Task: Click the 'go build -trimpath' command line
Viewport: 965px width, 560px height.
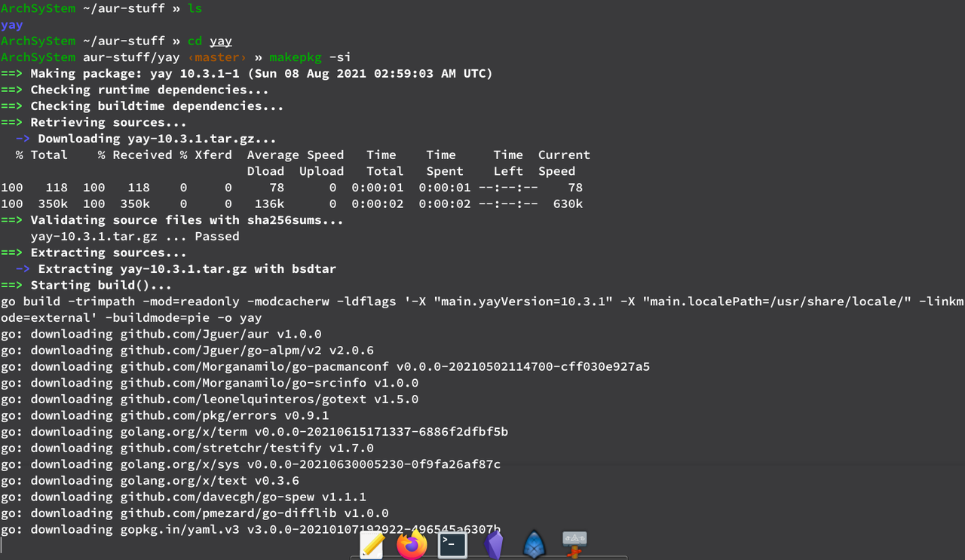Action: coord(482,310)
